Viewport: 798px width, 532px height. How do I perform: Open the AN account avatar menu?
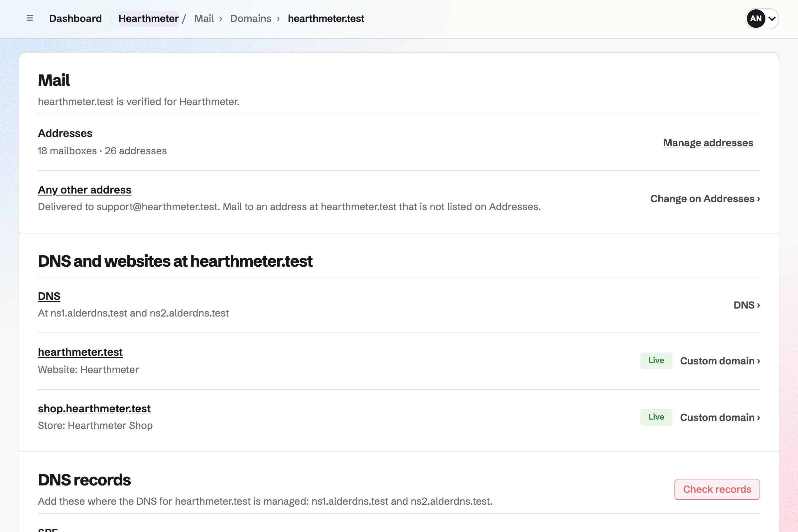762,18
